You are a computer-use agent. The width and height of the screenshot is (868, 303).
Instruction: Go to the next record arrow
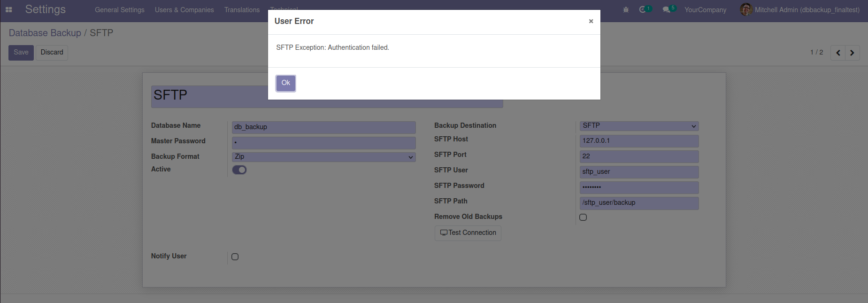click(x=852, y=53)
